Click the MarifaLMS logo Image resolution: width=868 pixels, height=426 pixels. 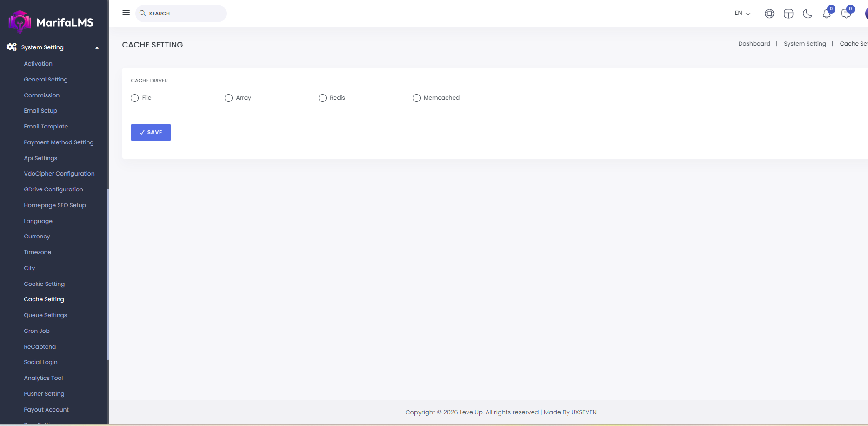(x=51, y=22)
